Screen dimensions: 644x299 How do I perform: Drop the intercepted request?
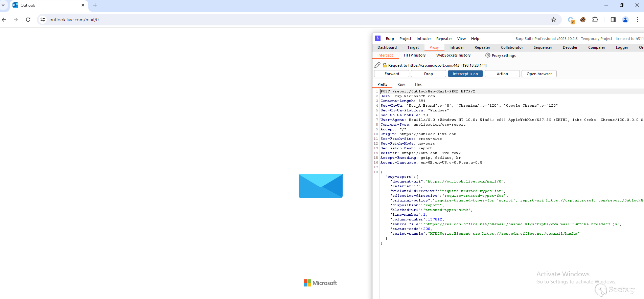click(429, 74)
